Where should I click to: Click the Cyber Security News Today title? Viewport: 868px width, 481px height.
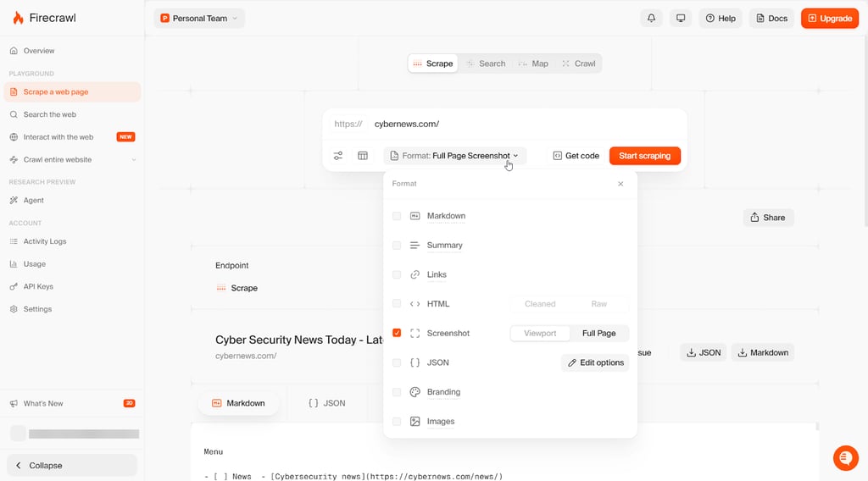tap(299, 340)
